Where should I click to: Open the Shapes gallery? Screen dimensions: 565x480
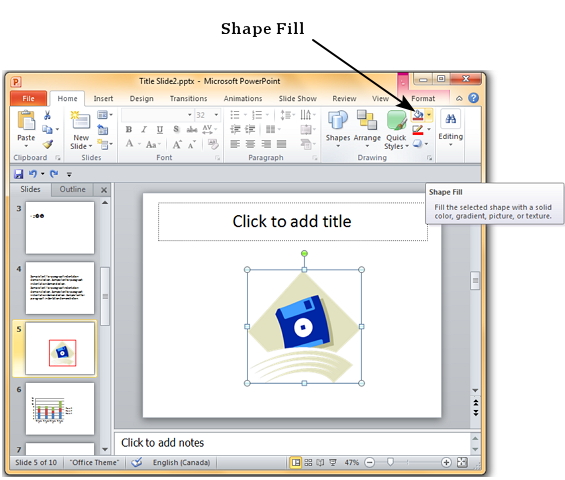pyautogui.click(x=338, y=129)
